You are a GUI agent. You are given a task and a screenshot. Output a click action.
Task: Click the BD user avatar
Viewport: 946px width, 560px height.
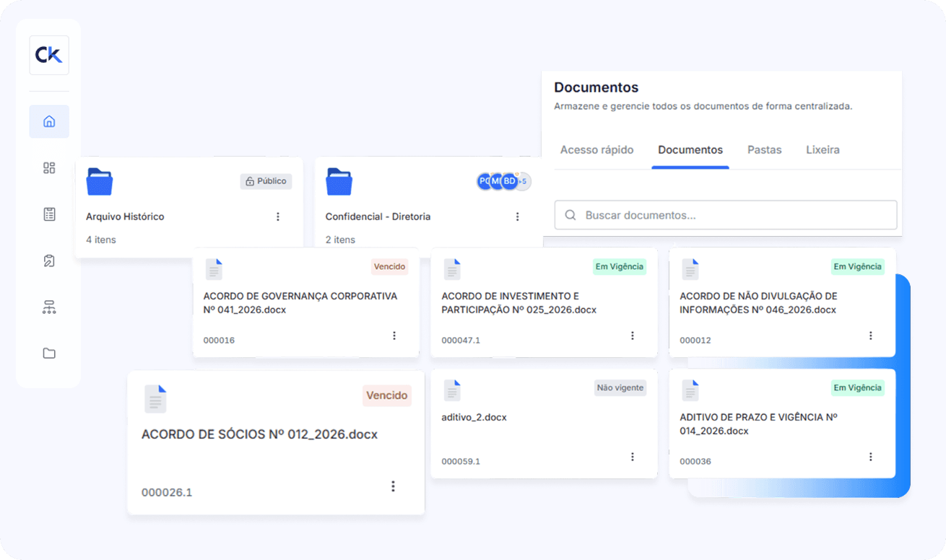pyautogui.click(x=510, y=181)
